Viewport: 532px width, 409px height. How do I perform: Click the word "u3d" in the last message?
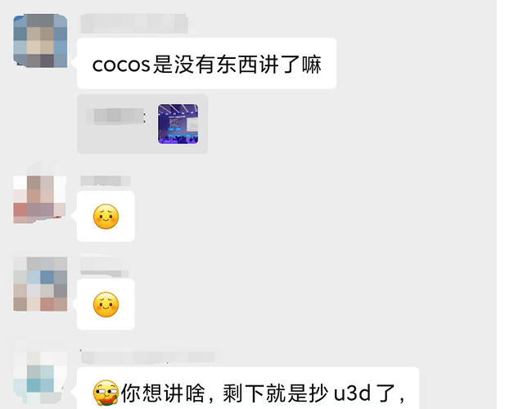352,393
